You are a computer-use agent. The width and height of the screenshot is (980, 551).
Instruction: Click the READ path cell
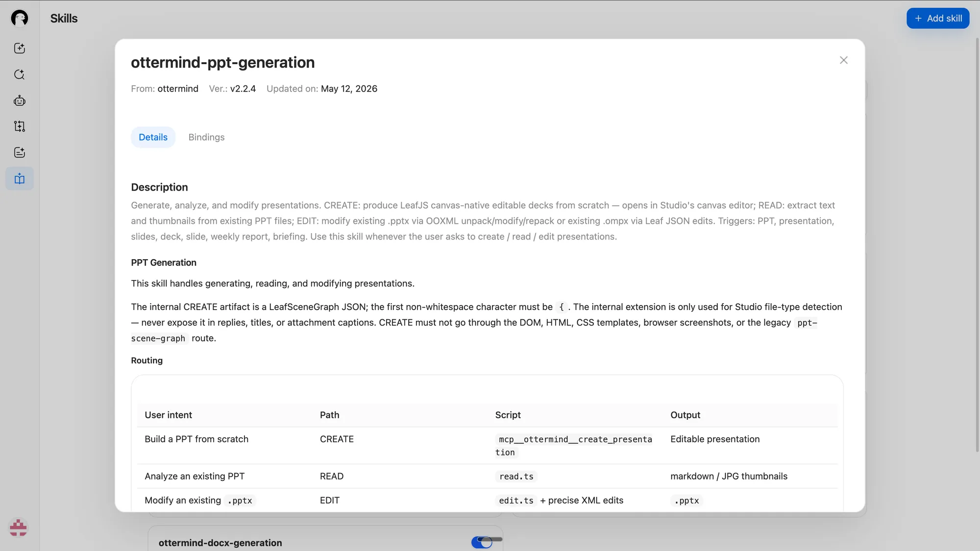pos(332,476)
